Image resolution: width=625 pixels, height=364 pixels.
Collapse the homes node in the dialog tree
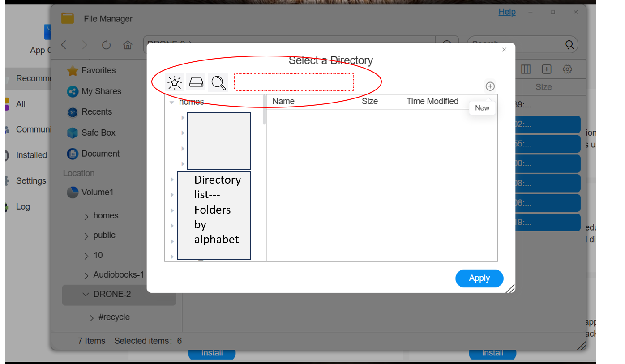click(x=171, y=102)
